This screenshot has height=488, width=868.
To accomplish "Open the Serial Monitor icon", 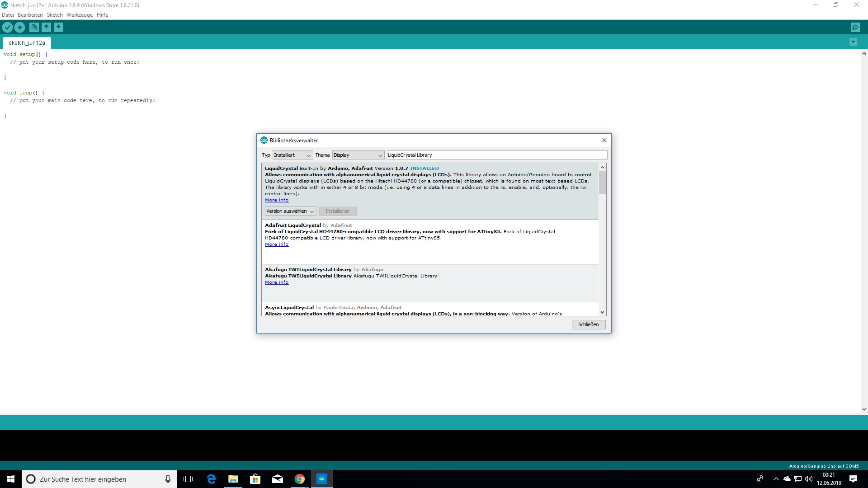I will [x=855, y=28].
